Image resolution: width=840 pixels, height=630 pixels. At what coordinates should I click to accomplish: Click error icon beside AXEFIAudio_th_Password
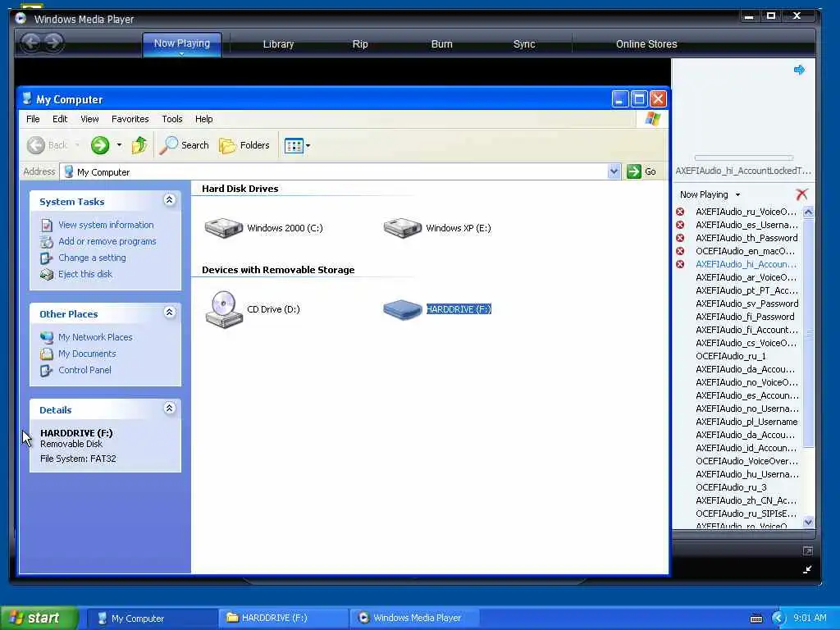tap(680, 238)
